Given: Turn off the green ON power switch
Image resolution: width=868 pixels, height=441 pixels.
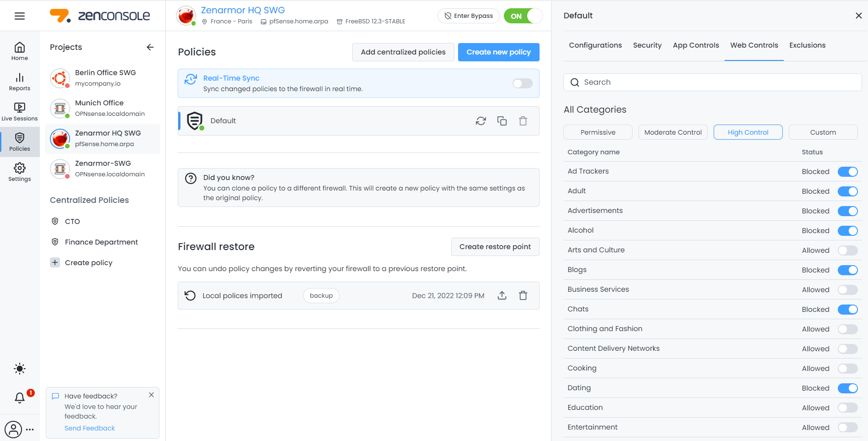Looking at the screenshot, I should [x=523, y=16].
